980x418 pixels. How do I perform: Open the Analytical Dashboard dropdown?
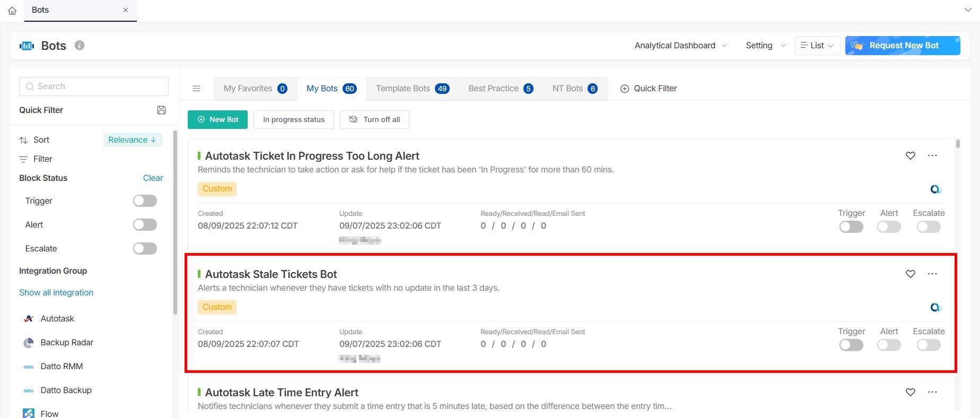(680, 46)
